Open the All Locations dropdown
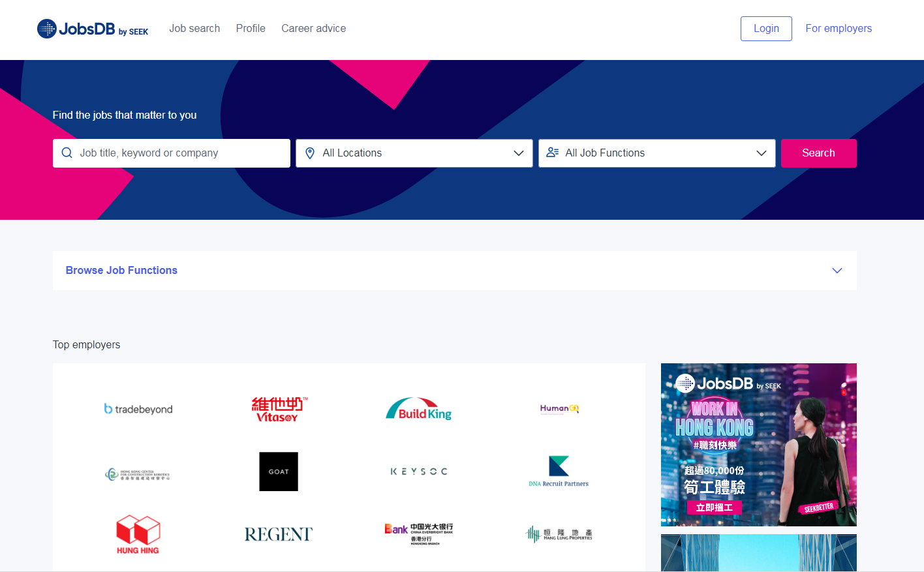924x572 pixels. click(x=414, y=153)
